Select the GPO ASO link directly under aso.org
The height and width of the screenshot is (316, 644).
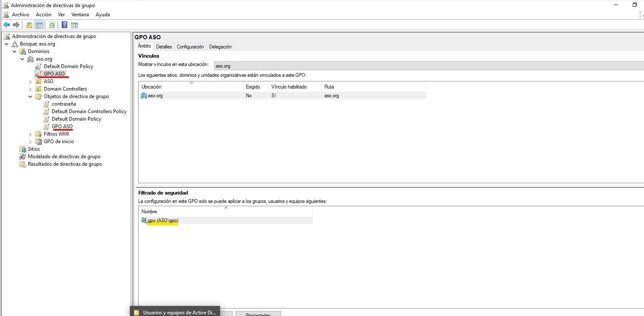[54, 74]
